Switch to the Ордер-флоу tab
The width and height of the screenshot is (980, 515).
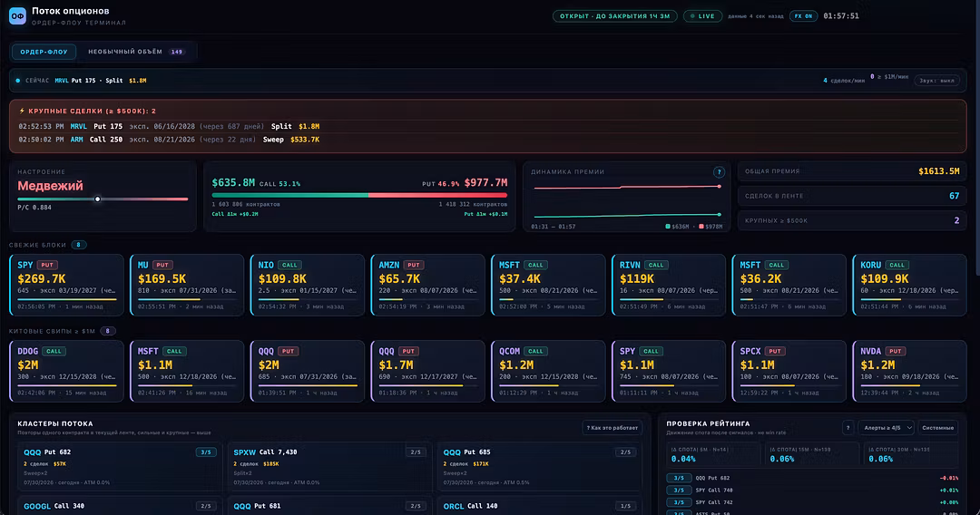(44, 52)
